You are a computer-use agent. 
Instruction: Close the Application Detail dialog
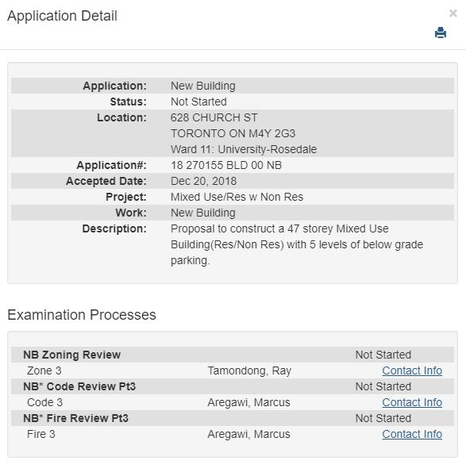point(453,13)
